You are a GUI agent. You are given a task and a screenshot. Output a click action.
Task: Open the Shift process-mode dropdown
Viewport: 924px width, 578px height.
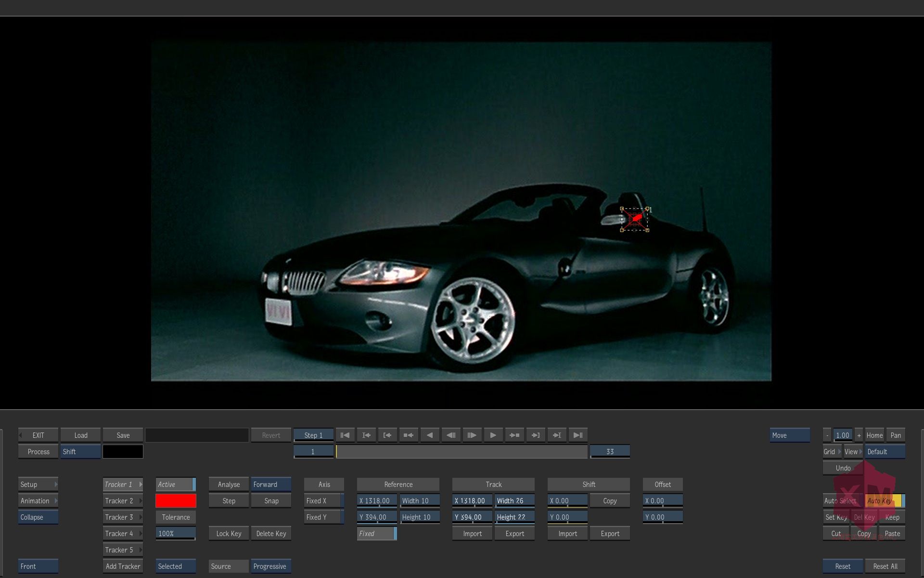pyautogui.click(x=80, y=451)
